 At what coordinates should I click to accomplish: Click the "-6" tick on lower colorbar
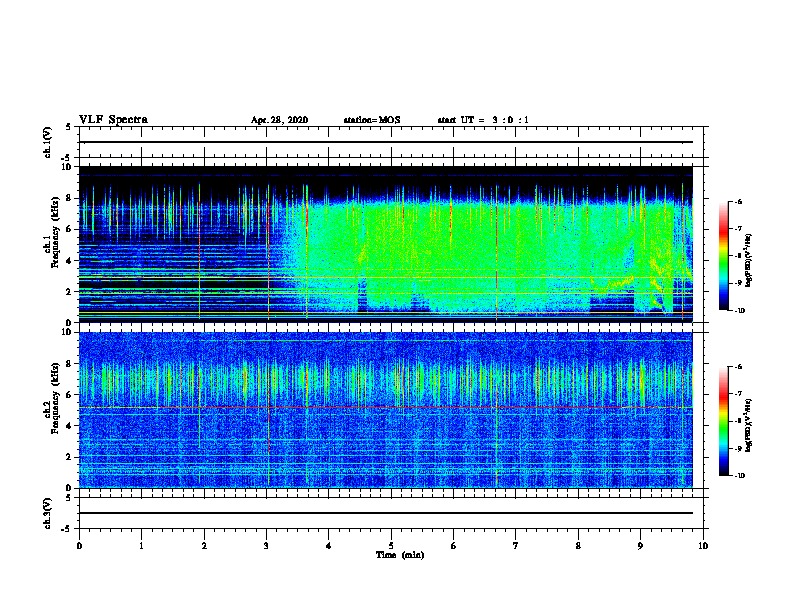pyautogui.click(x=738, y=367)
